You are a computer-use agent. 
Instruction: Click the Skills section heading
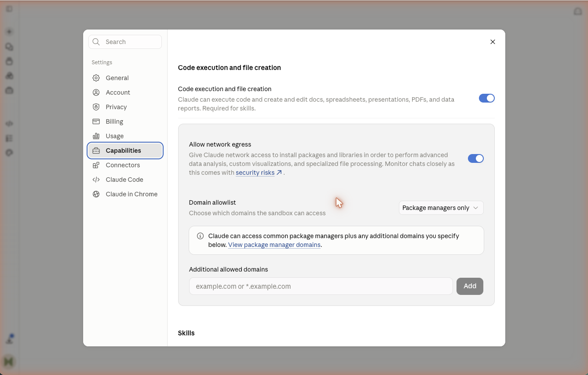coord(186,333)
